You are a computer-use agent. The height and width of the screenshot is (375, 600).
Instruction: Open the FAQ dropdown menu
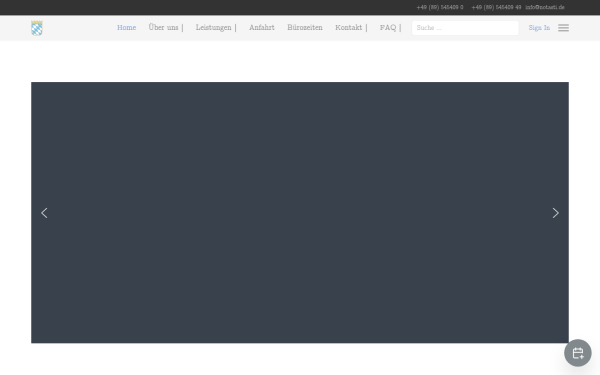(x=391, y=28)
